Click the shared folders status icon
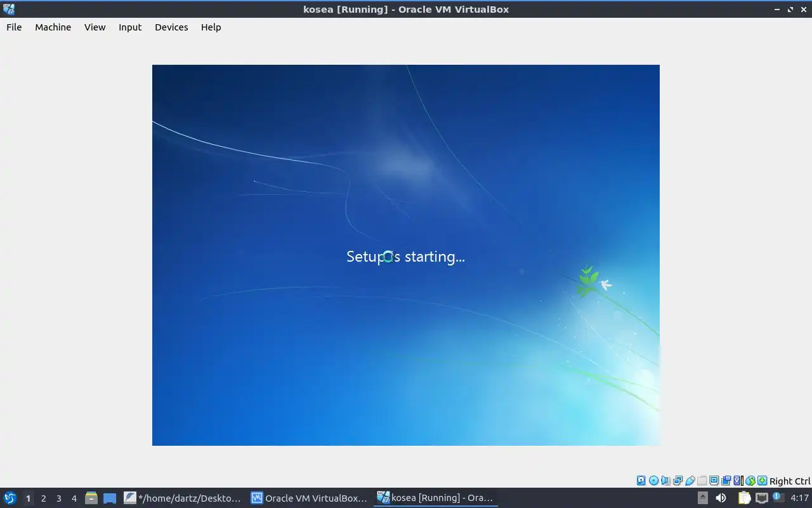812x508 pixels. (x=702, y=481)
